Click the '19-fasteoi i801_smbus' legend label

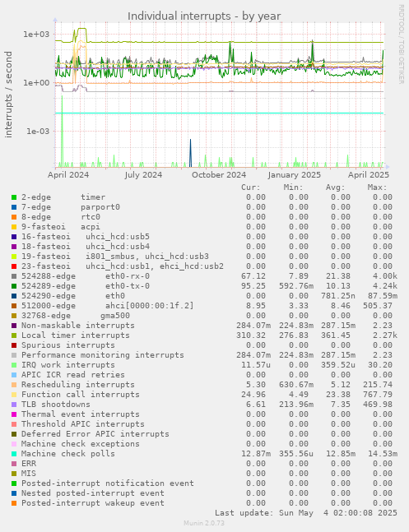tap(115, 257)
